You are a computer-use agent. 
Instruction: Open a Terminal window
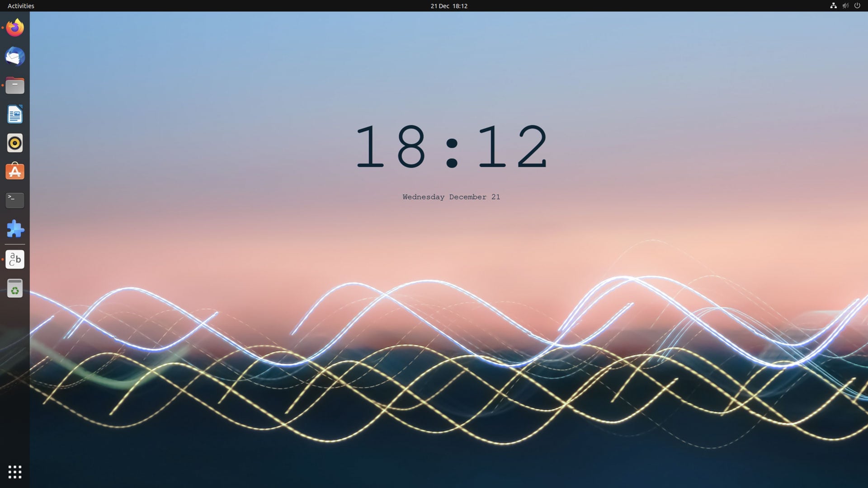coord(14,201)
